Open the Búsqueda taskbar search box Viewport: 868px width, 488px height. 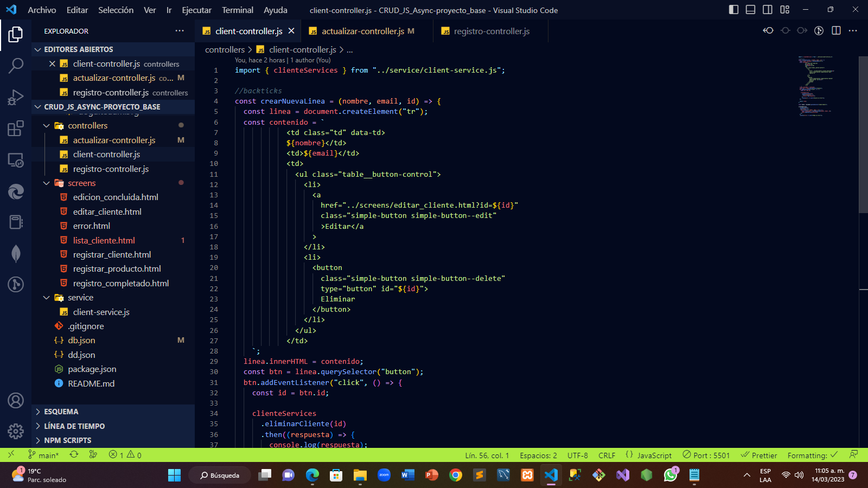(x=220, y=475)
